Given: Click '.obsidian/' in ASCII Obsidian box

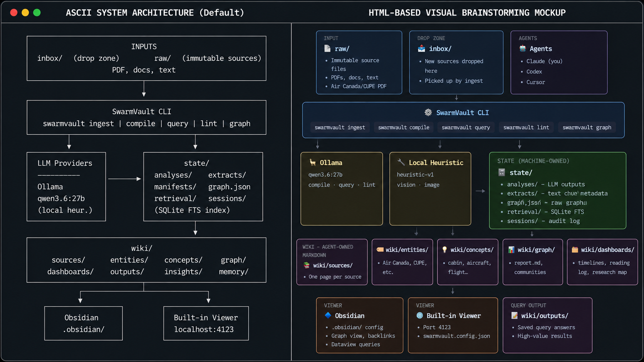Looking at the screenshot, I should click(x=84, y=329).
